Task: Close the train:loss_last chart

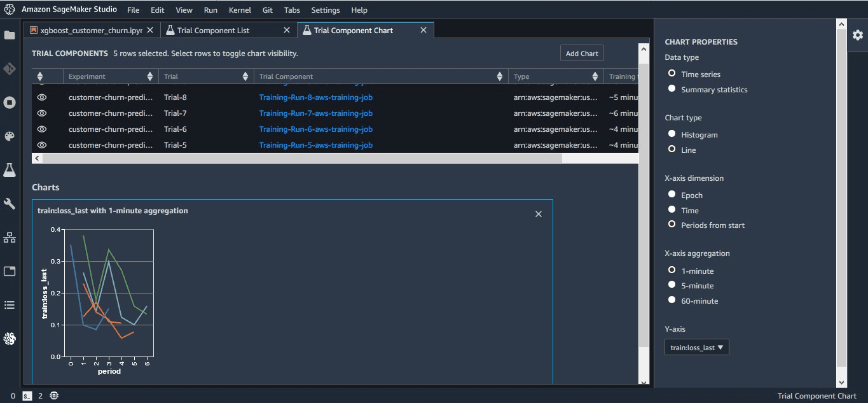Action: [x=539, y=214]
